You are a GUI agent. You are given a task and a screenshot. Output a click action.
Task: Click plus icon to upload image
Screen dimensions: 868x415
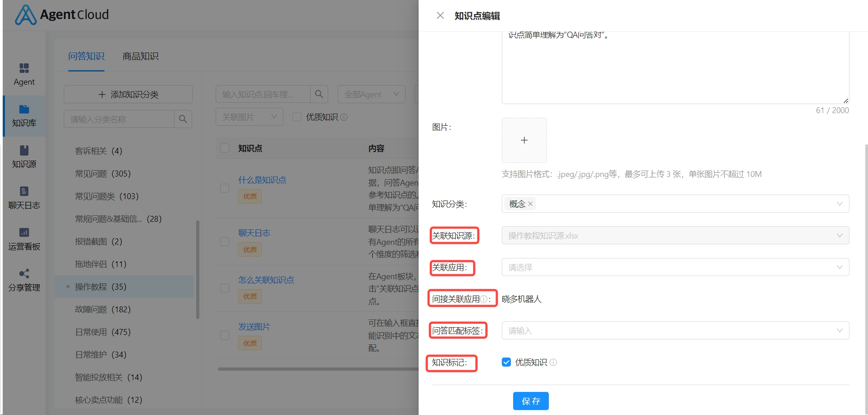[x=524, y=140]
